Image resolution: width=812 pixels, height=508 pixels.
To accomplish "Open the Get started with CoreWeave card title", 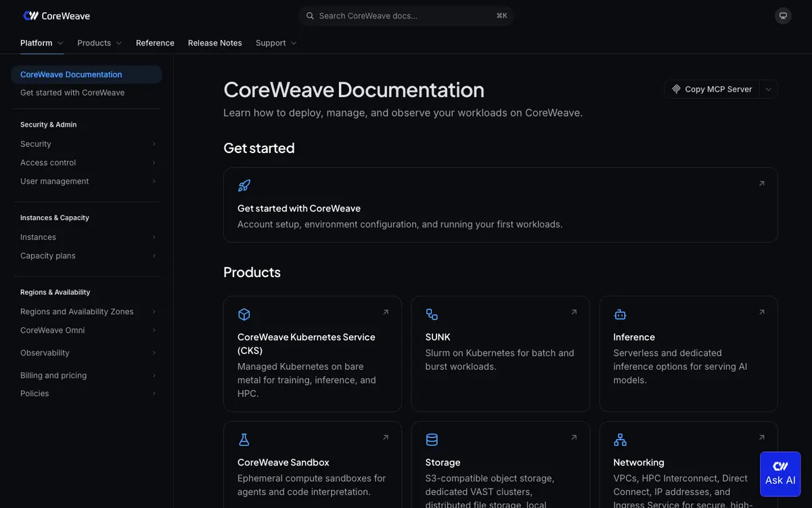I will click(x=299, y=209).
